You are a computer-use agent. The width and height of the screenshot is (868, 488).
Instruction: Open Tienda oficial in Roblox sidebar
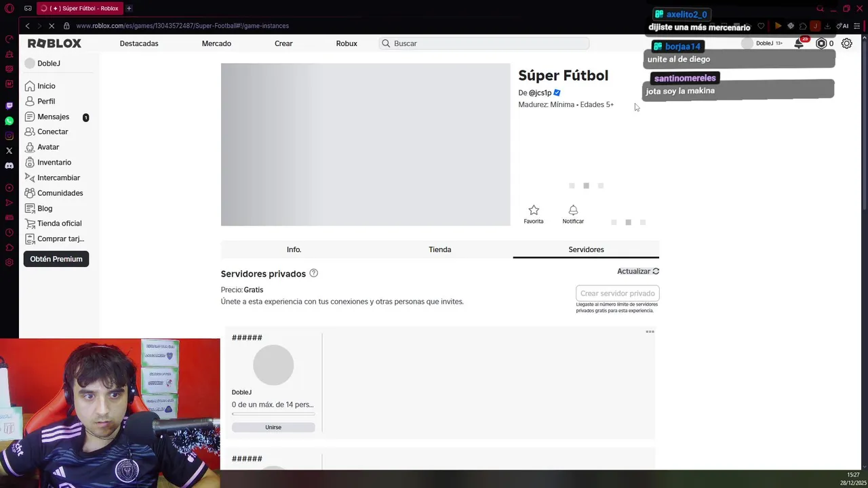pyautogui.click(x=53, y=224)
